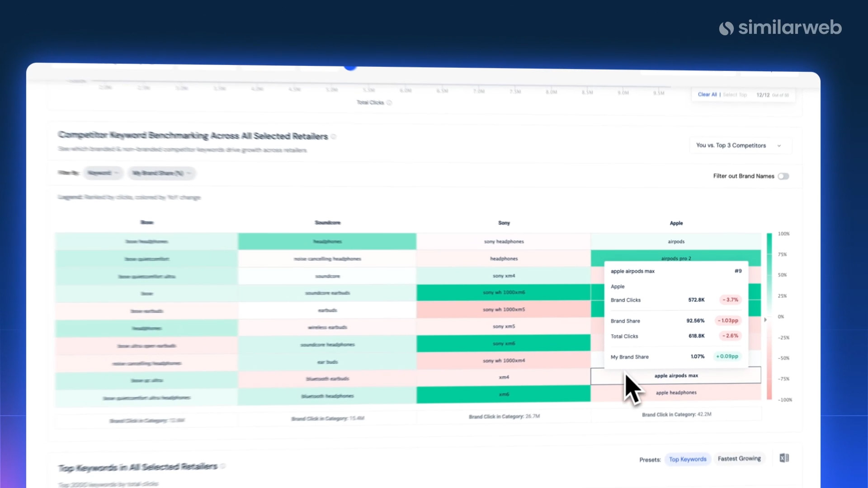
Task: Click the Select Top link
Action: pos(735,95)
